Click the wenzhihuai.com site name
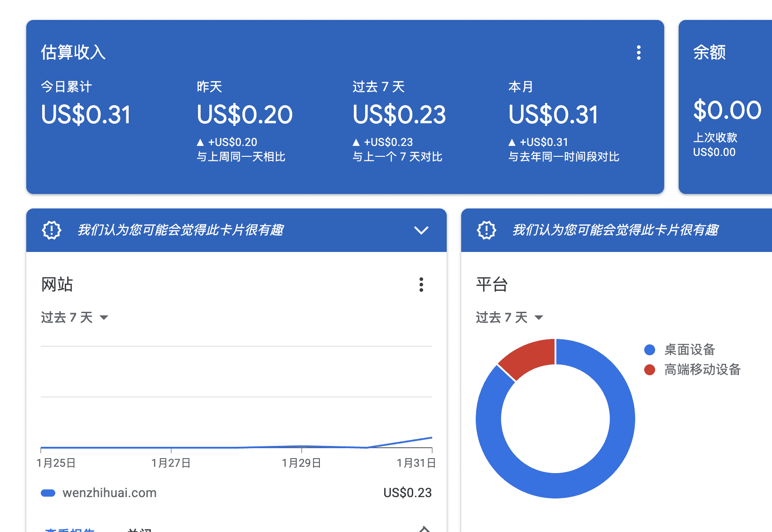Screen dimensions: 772x532 point(109,493)
